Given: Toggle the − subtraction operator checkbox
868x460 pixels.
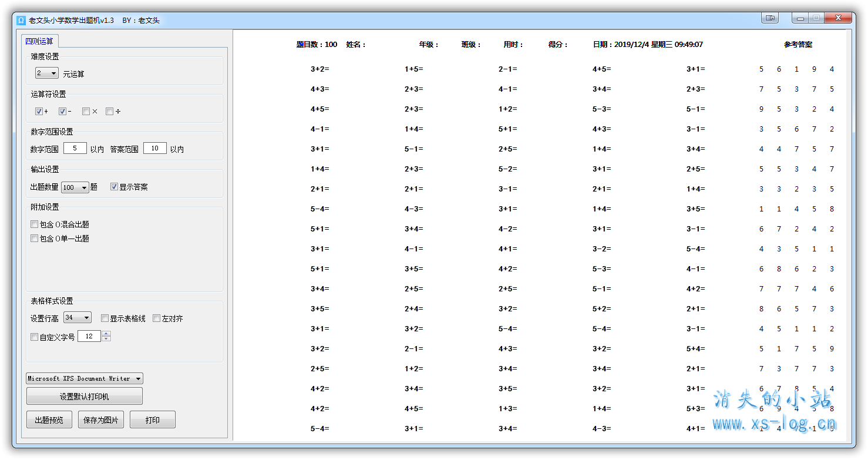Looking at the screenshot, I should [x=62, y=111].
